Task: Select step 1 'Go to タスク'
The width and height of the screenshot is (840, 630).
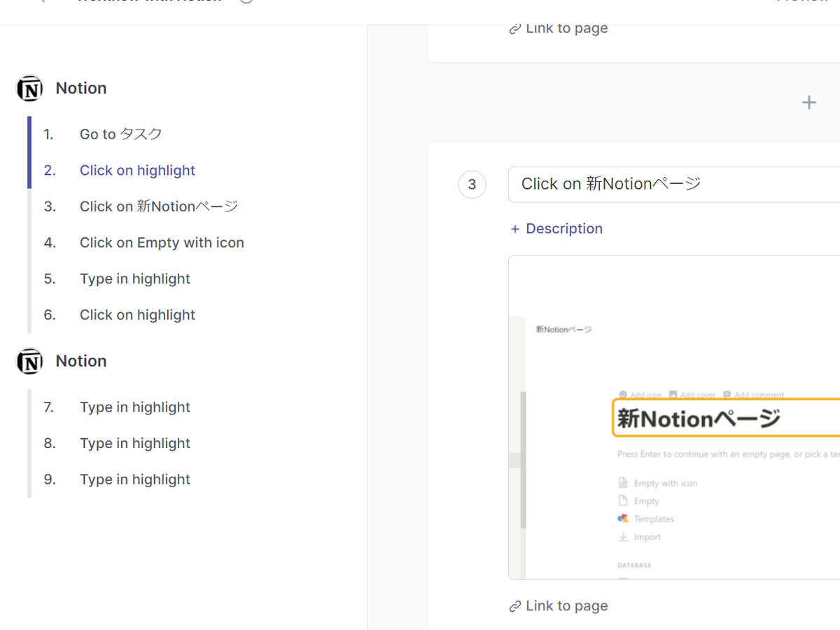Action: pos(120,134)
